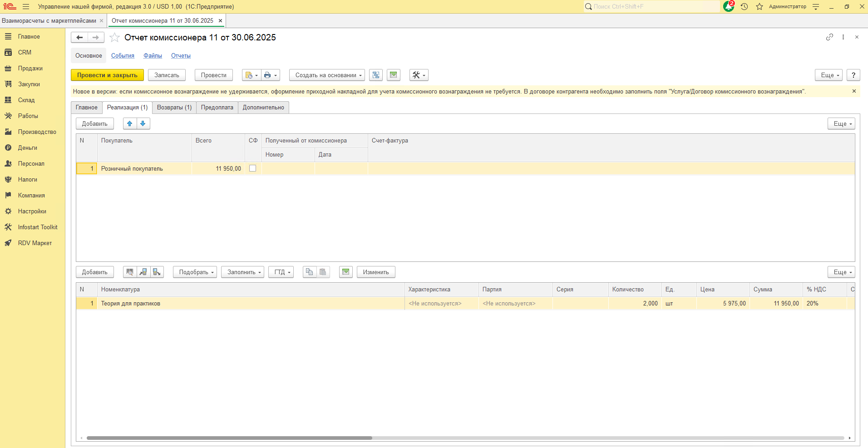Open the Предоплата tab
This screenshot has height=448, width=868.
click(x=217, y=108)
